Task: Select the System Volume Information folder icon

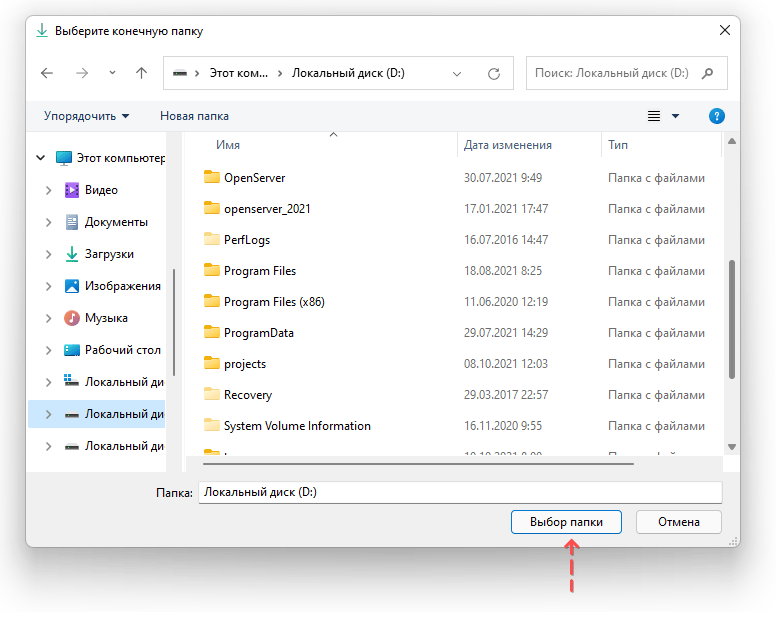Action: tap(212, 425)
